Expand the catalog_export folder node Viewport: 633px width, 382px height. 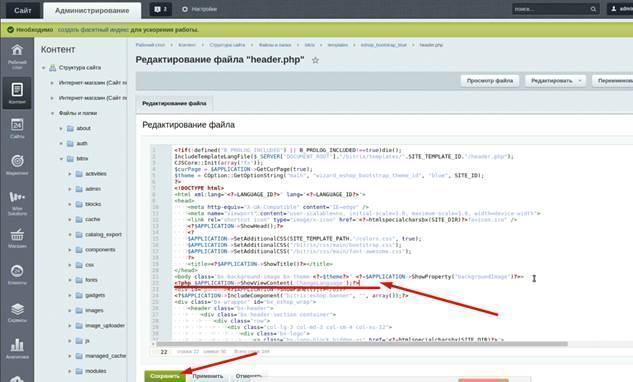(70, 235)
